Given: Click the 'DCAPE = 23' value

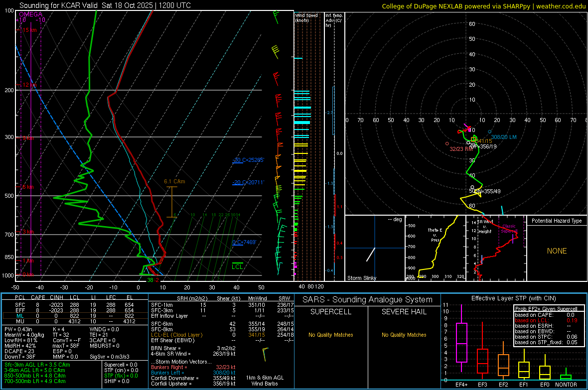Looking at the screenshot, I should point(19,351).
